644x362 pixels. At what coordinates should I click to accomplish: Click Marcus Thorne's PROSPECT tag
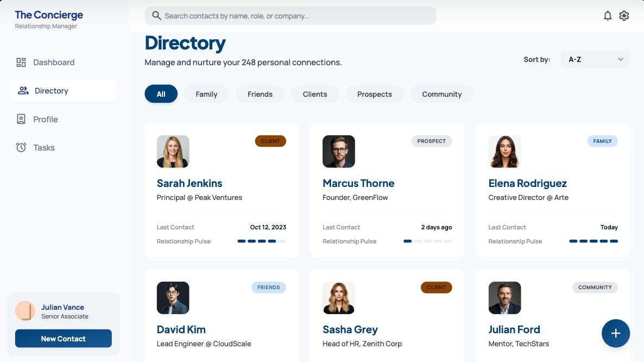tap(432, 141)
